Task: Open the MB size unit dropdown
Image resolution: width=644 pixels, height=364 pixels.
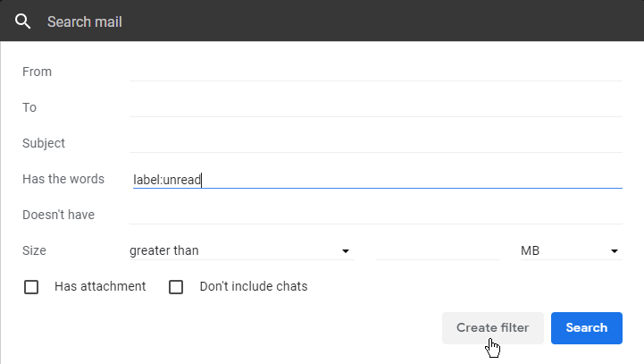Action: tap(563, 251)
